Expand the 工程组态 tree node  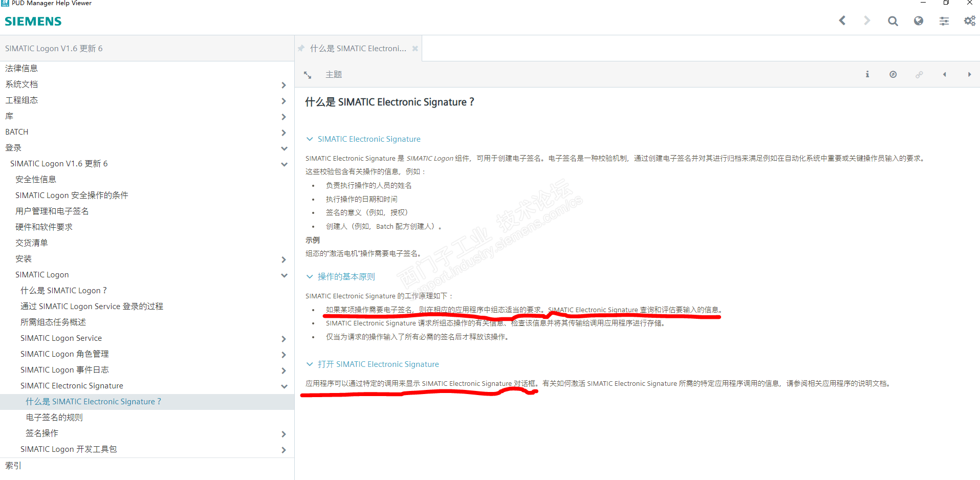coord(284,101)
